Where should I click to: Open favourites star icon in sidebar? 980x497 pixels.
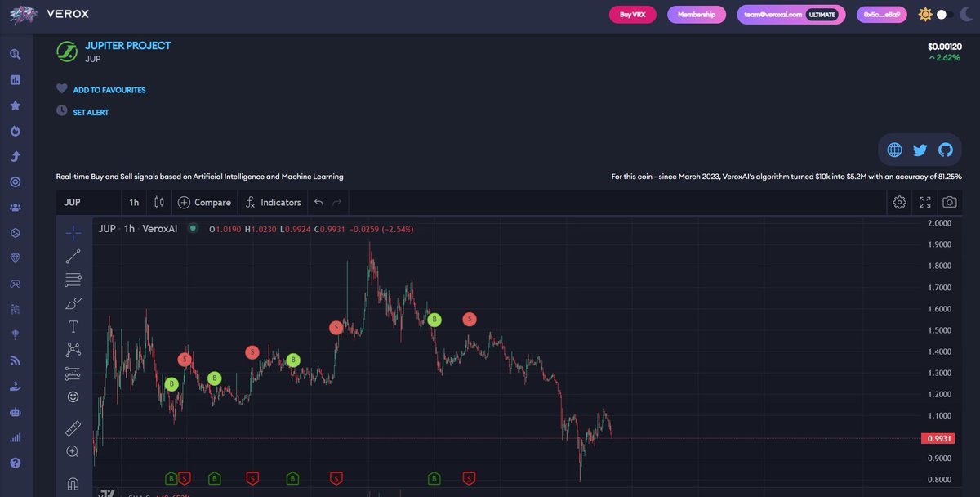click(x=15, y=105)
